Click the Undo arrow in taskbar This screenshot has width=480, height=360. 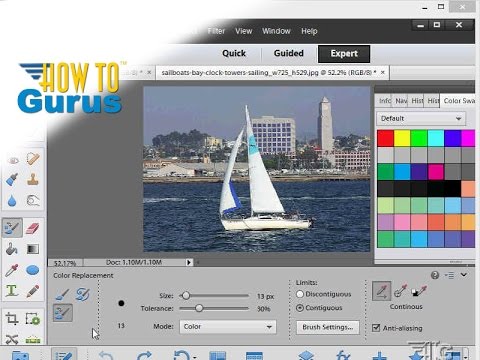(106, 355)
